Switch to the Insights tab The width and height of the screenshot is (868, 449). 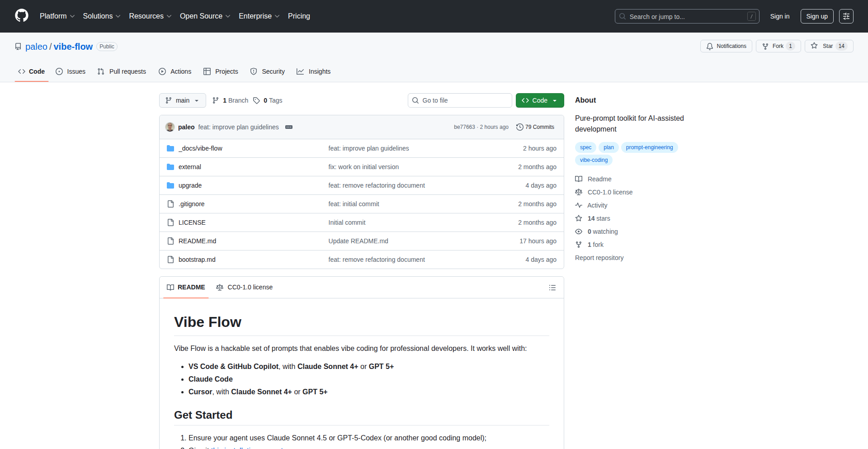314,71
